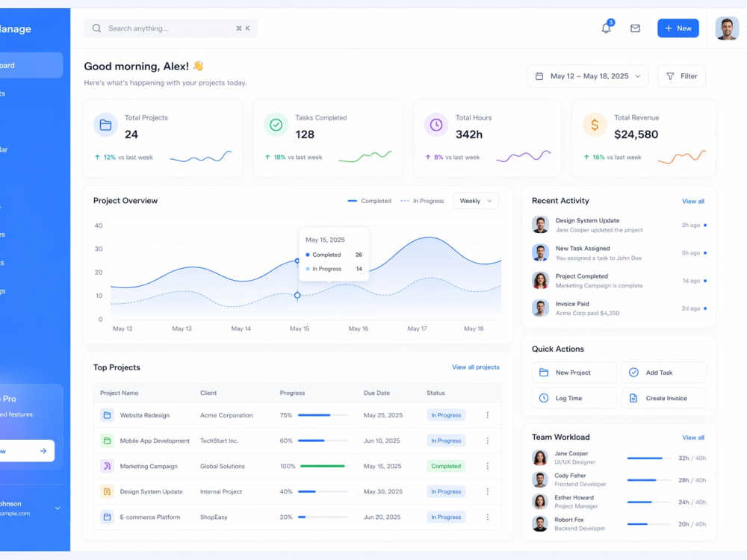
Task: Click the Create Invoice quick action
Action: (663, 398)
